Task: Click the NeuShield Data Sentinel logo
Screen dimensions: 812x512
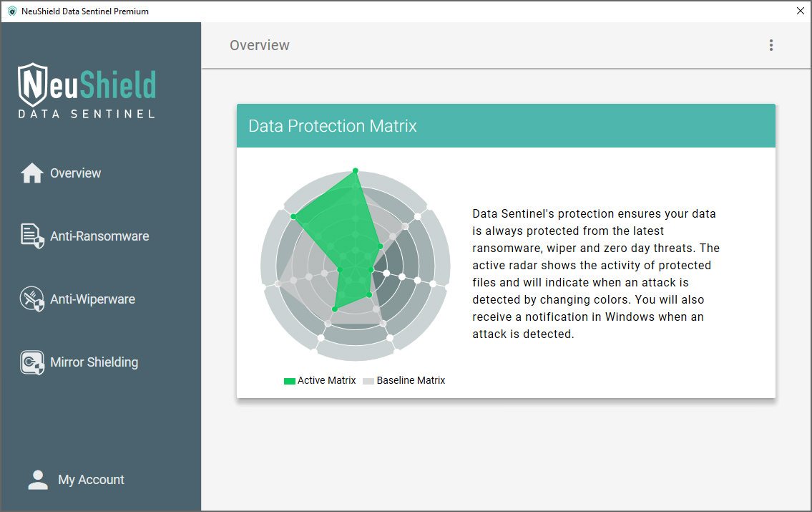Action: coord(87,91)
